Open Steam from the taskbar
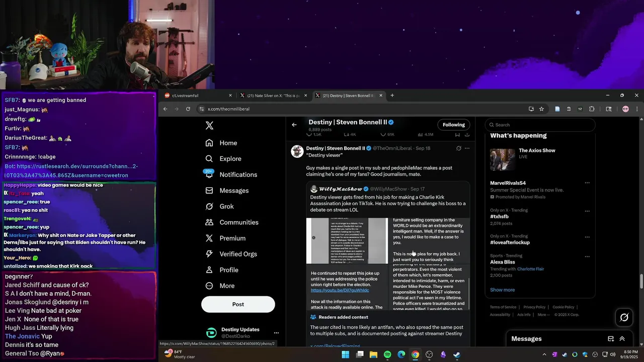This screenshot has width=644, height=362. pos(457,354)
